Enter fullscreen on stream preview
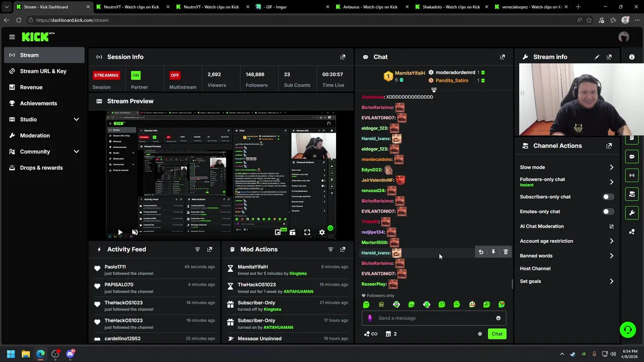The image size is (644, 362). [x=307, y=232]
